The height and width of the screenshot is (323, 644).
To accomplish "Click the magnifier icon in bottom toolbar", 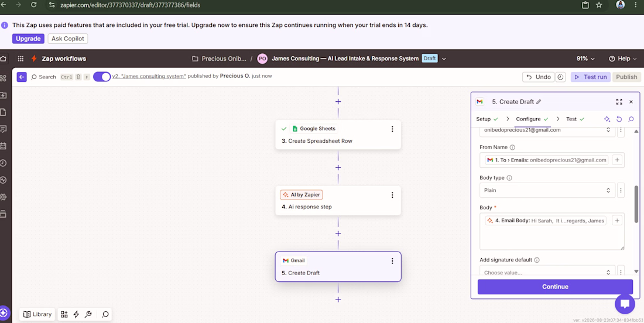I will click(105, 314).
